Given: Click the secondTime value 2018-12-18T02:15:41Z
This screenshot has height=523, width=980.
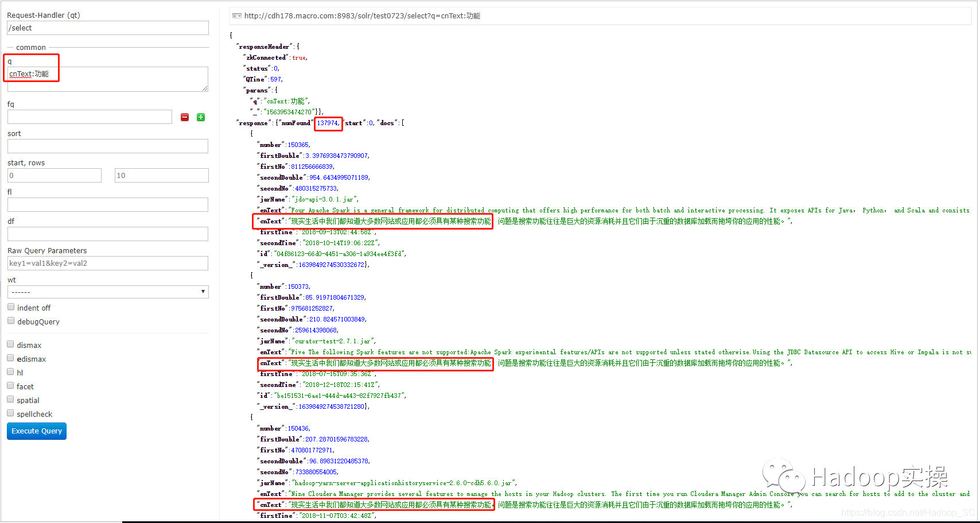Looking at the screenshot, I should pos(339,385).
